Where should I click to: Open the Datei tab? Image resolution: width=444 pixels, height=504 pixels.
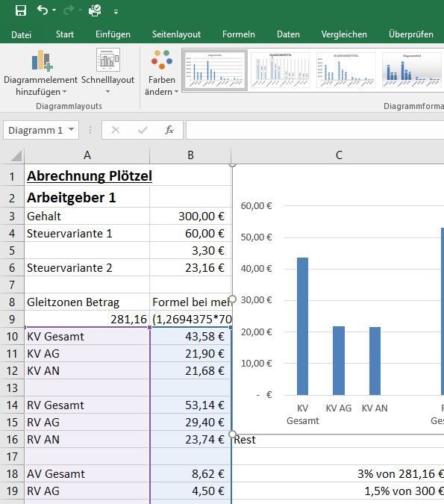click(21, 34)
